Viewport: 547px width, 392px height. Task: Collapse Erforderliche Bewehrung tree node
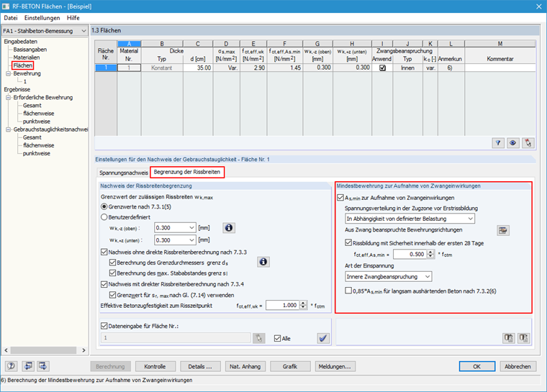coord(8,98)
